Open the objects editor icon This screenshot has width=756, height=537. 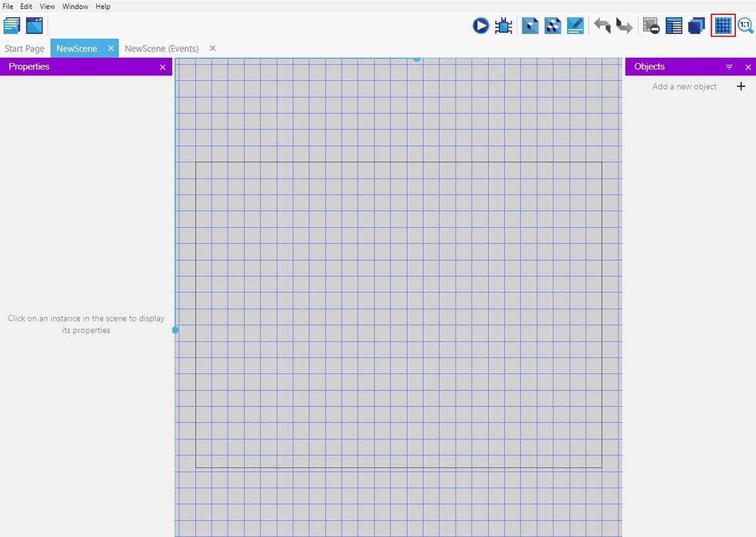pos(530,26)
